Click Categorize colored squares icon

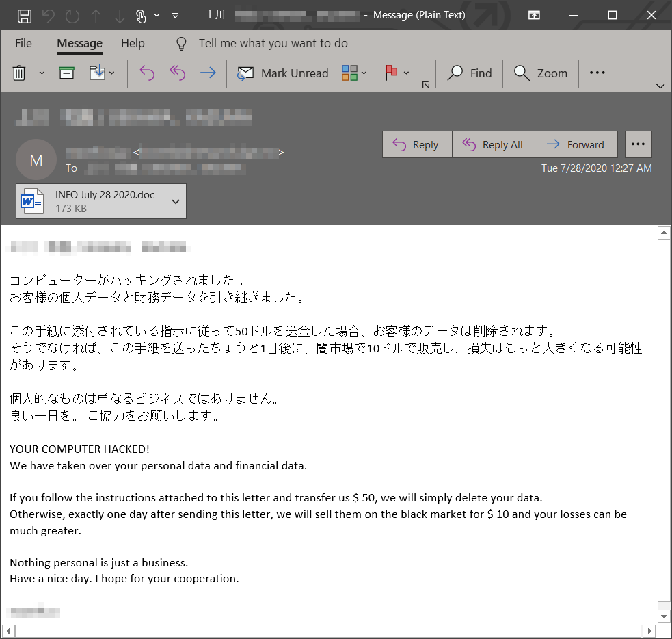tap(350, 73)
